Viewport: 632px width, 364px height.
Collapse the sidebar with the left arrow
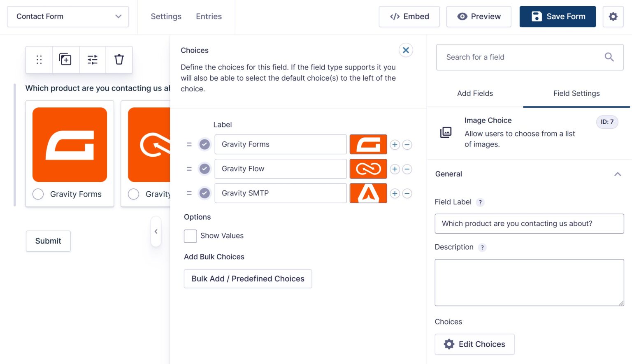pyautogui.click(x=156, y=231)
